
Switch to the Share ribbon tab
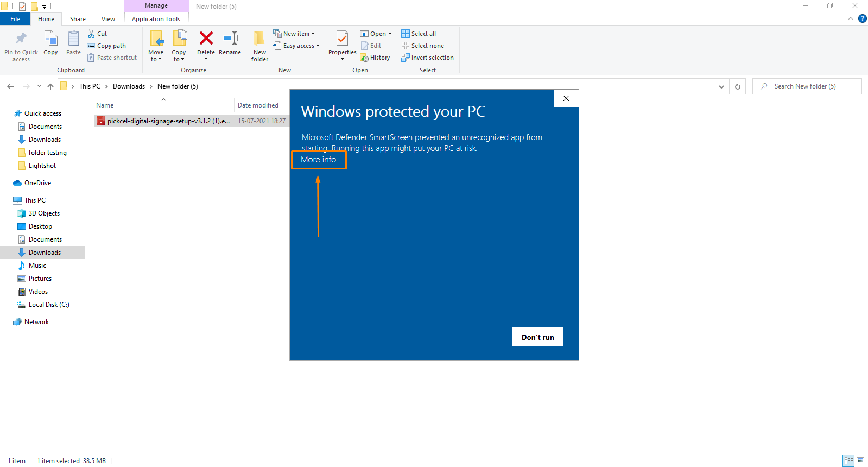pyautogui.click(x=78, y=19)
